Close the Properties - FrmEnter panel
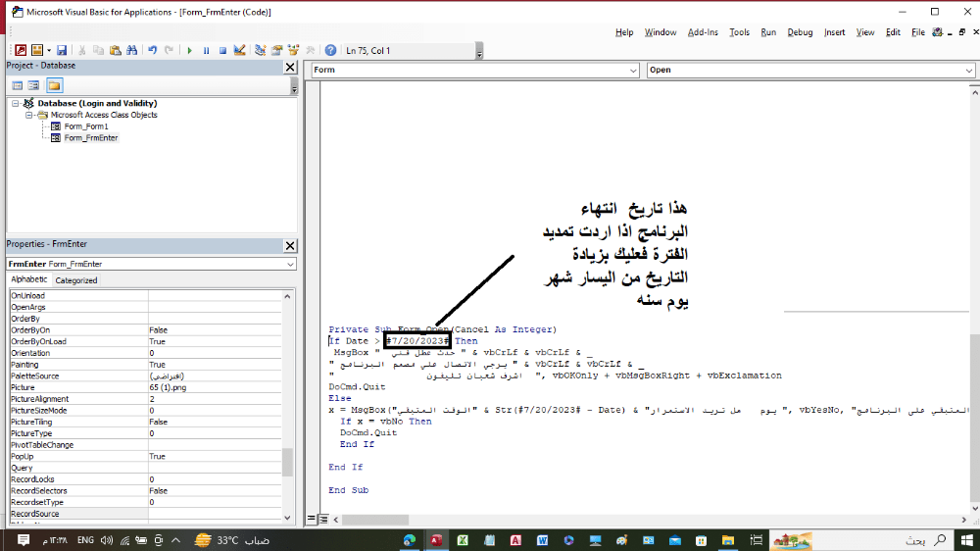This screenshot has width=980, height=551. 290,246
